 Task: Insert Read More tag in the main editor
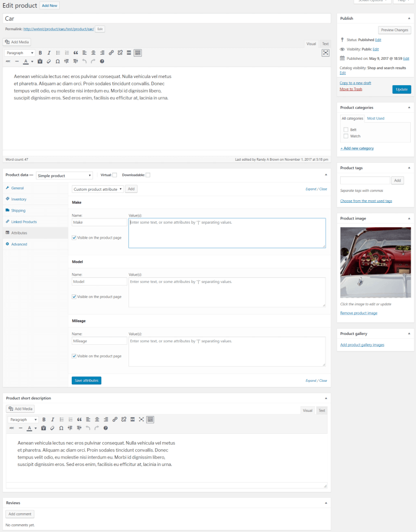(x=128, y=53)
